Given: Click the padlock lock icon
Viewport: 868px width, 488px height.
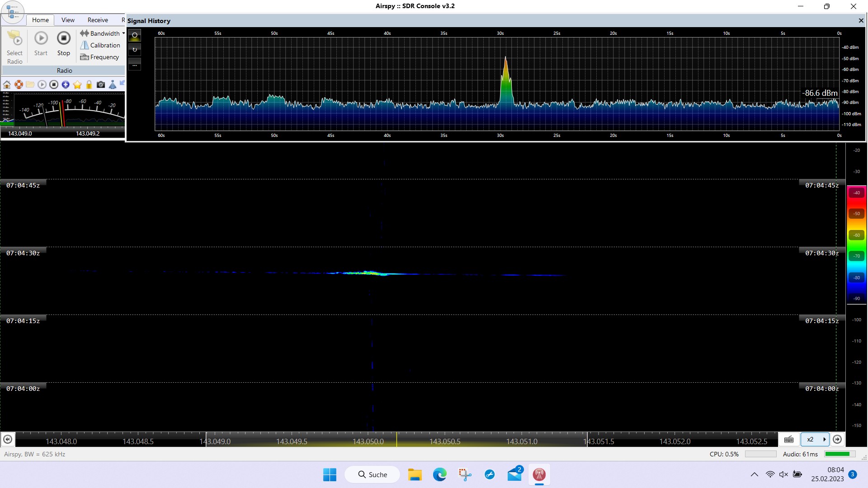Looking at the screenshot, I should pyautogui.click(x=89, y=84).
